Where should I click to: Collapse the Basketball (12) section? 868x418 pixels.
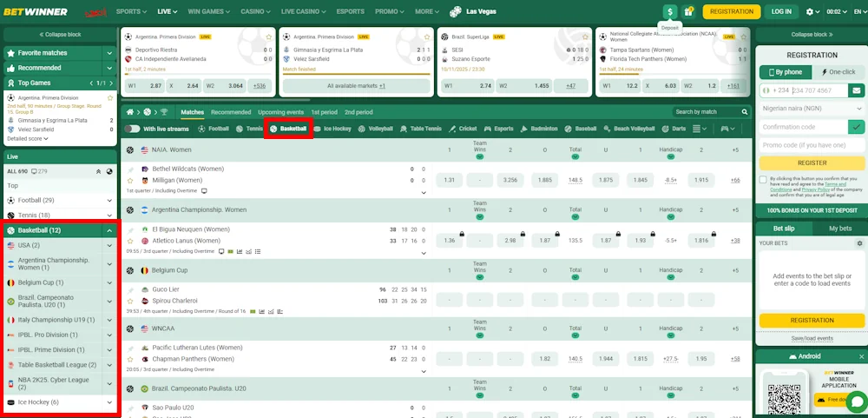[109, 230]
